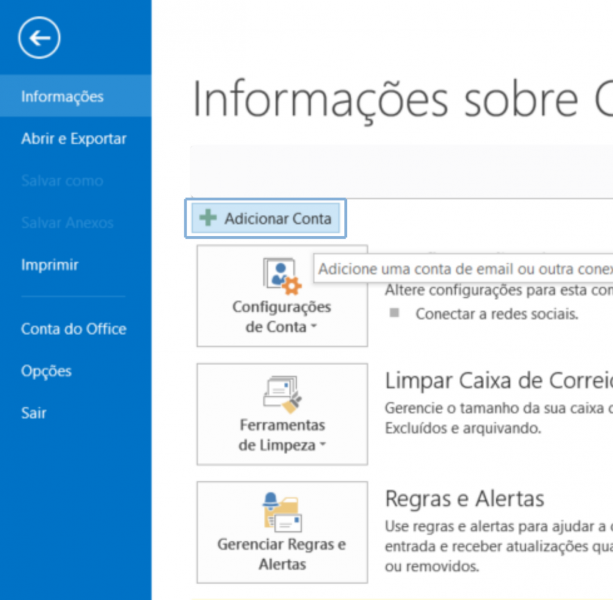This screenshot has width=613, height=600.
Task: Click the Limpar Caixa de Correio heading
Action: pyautogui.click(x=498, y=381)
